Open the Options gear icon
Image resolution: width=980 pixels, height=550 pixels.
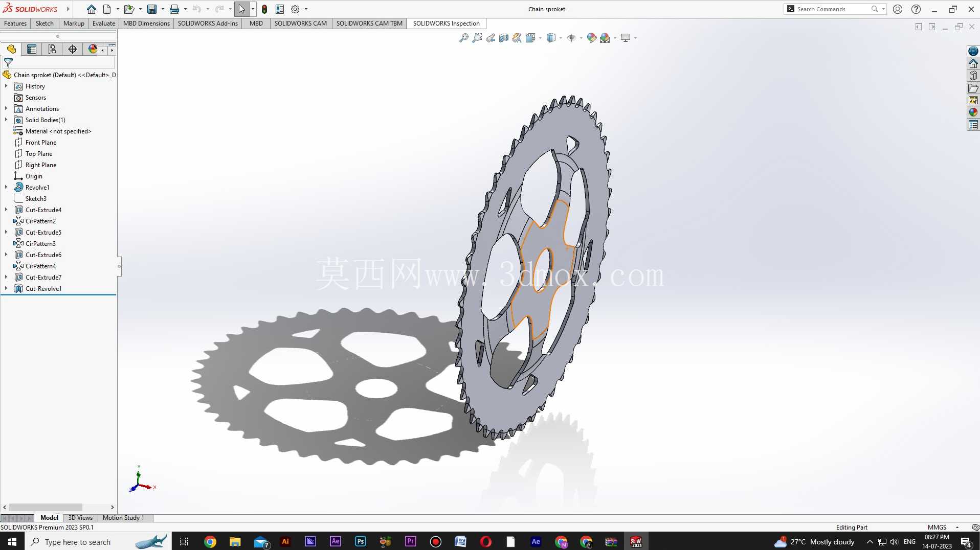(295, 9)
